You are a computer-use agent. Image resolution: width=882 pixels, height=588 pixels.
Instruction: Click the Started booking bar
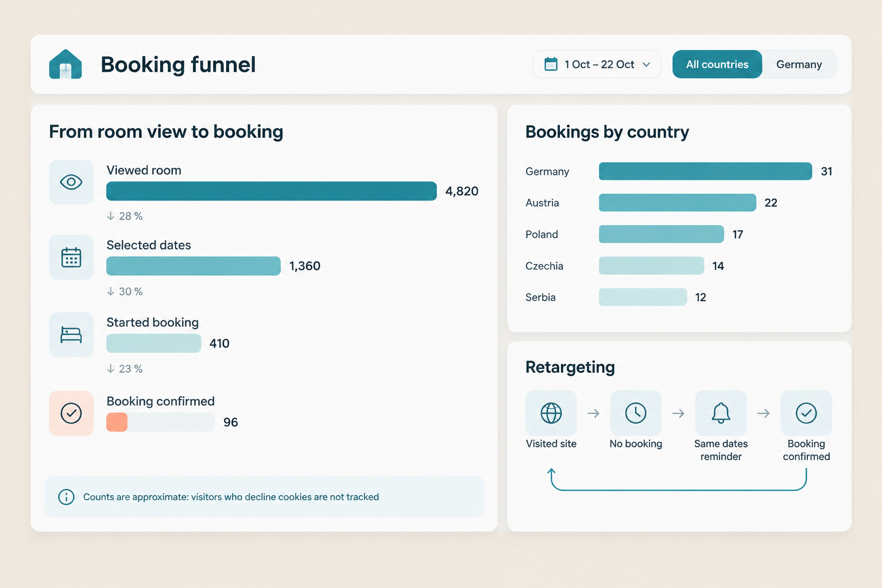click(x=154, y=343)
